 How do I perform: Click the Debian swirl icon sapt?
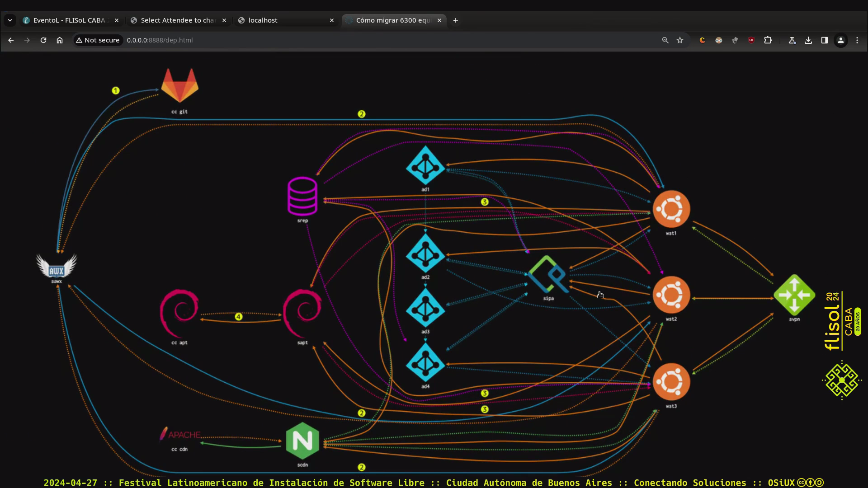click(302, 314)
